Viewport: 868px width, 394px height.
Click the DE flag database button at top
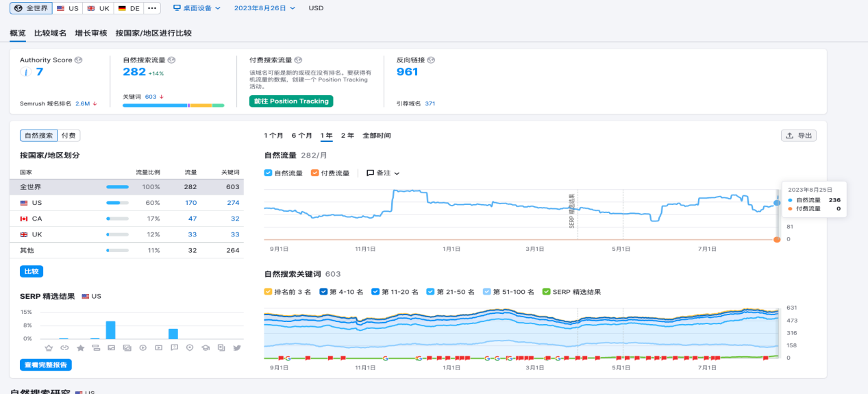[129, 8]
